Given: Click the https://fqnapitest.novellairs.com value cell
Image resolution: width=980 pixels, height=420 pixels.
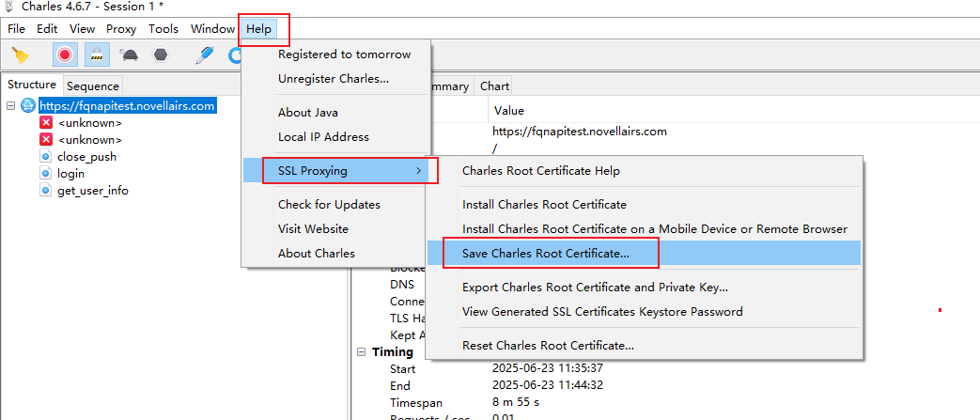Looking at the screenshot, I should (580, 132).
